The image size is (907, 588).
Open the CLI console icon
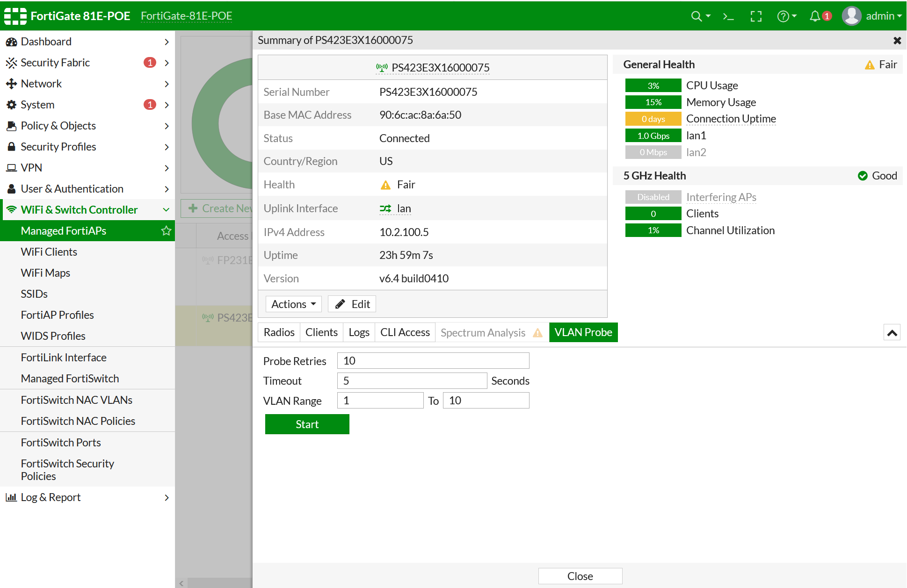[728, 16]
